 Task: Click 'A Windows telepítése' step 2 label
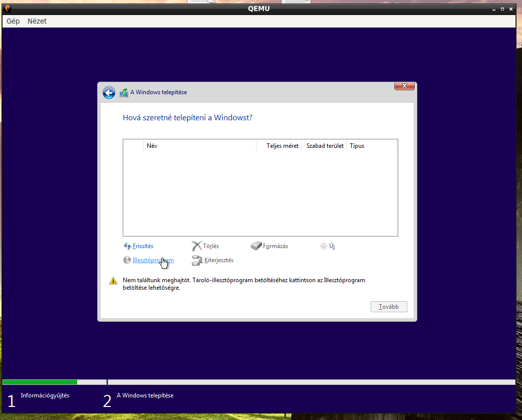click(145, 395)
